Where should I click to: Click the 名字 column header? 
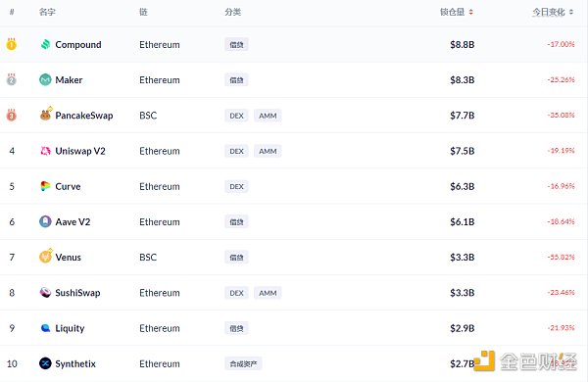[47, 12]
